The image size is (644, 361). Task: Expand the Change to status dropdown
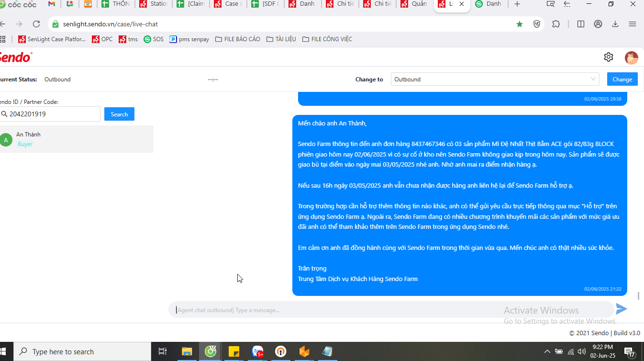click(495, 79)
